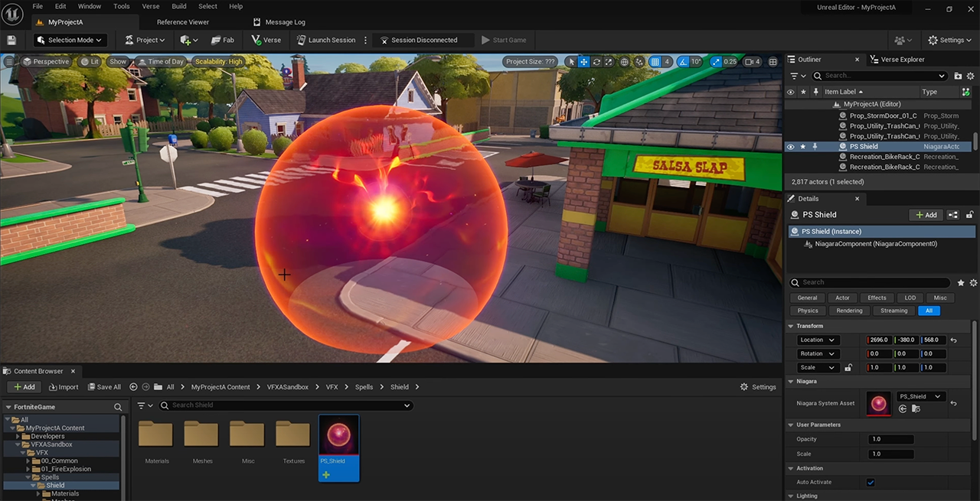
Task: Click the Outliner source control status column icon
Action: click(x=966, y=92)
